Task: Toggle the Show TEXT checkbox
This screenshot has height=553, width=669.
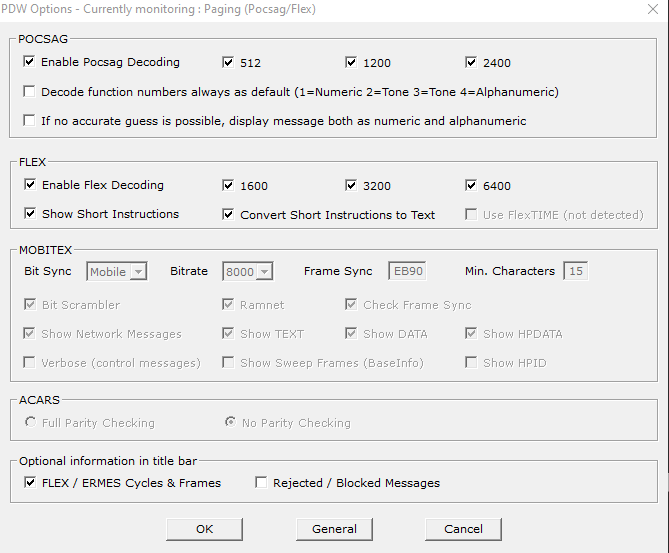Action: tap(228, 333)
